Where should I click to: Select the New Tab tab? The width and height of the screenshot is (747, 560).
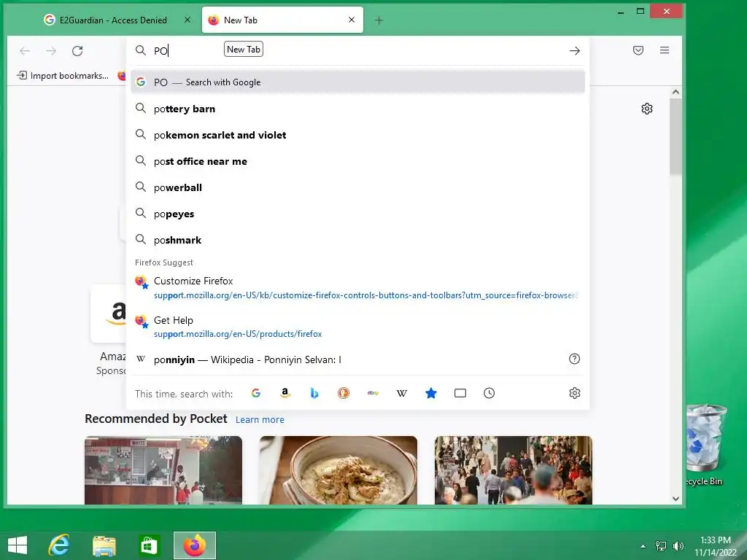pyautogui.click(x=282, y=20)
